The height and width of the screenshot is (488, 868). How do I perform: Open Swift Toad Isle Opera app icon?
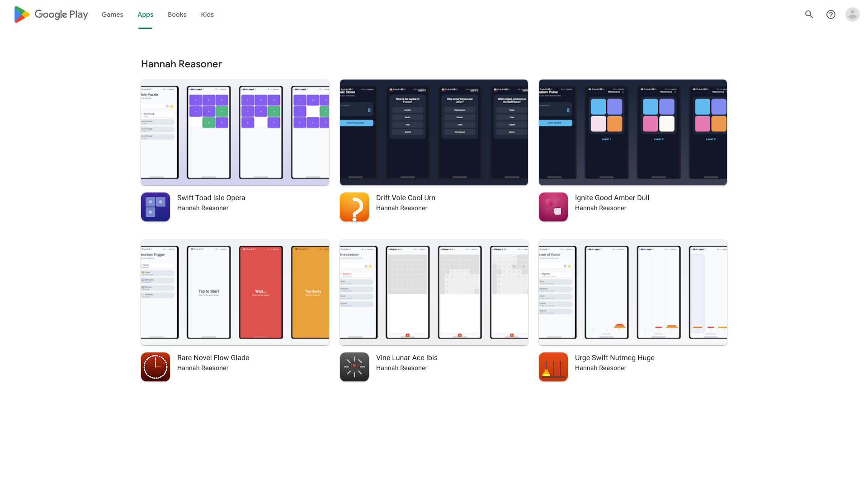tap(156, 207)
